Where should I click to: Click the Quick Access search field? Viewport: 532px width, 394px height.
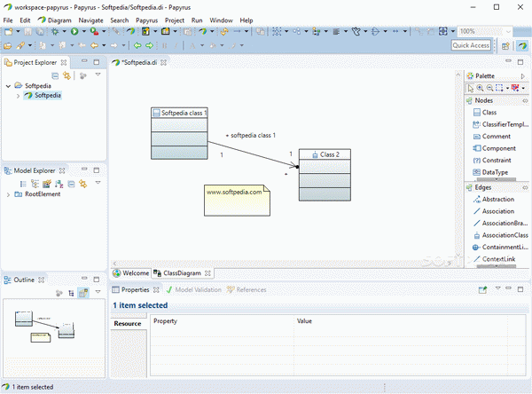[x=471, y=45]
